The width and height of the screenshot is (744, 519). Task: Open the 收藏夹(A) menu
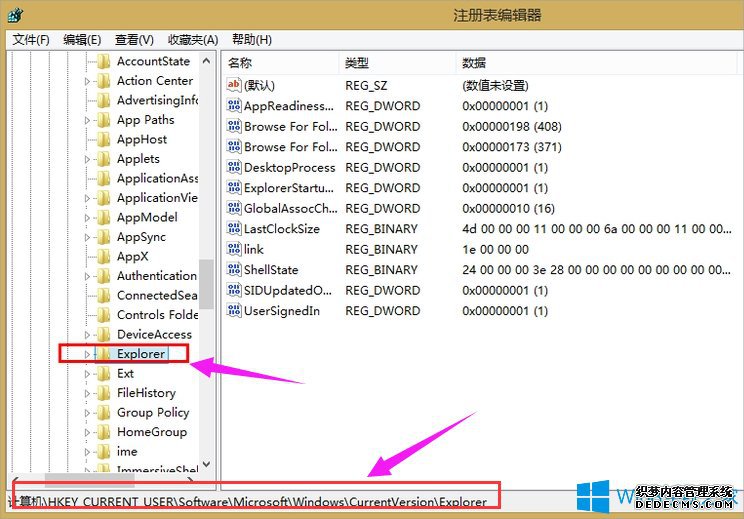click(x=193, y=40)
